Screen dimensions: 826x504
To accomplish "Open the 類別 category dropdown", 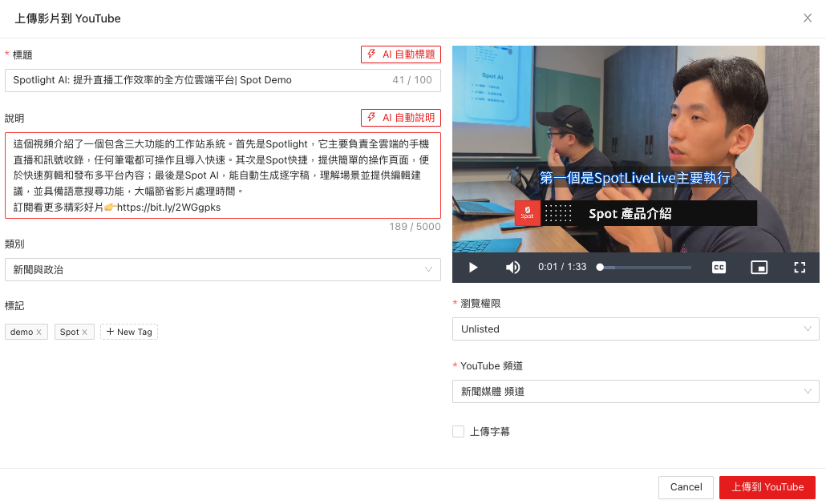I will coord(223,269).
